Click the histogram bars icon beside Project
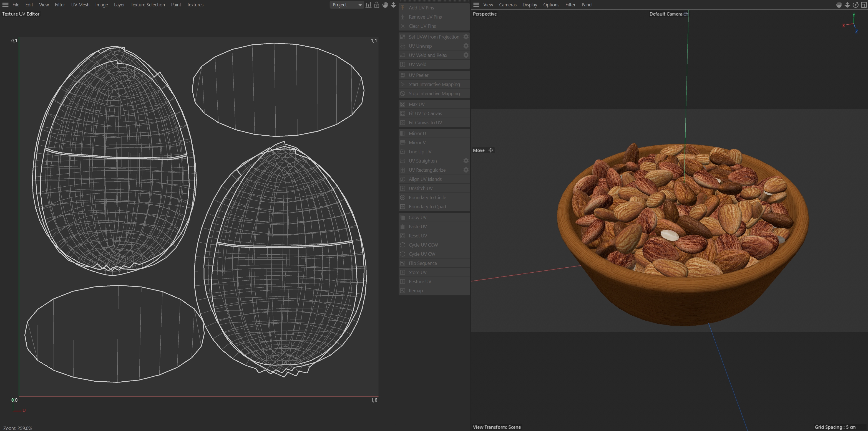This screenshot has height=431, width=868. coord(368,5)
